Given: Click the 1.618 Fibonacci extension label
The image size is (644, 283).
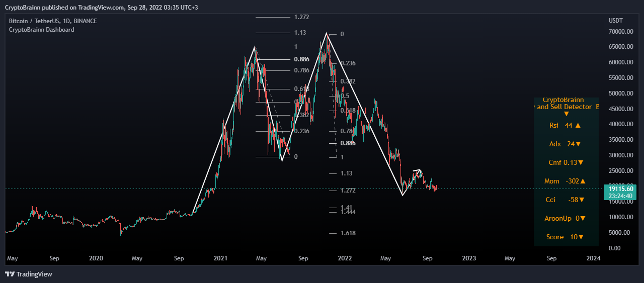Looking at the screenshot, I should click(348, 233).
